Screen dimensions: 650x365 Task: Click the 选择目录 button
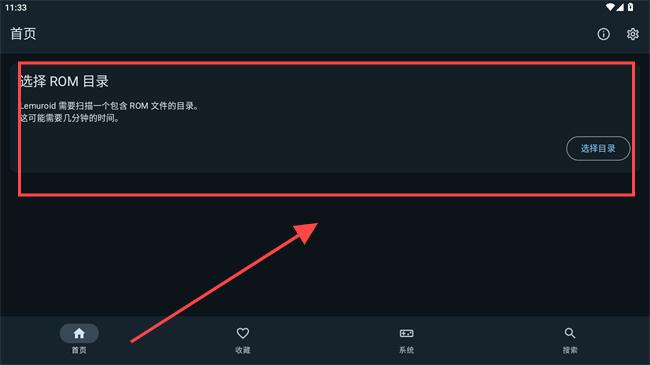click(x=598, y=148)
